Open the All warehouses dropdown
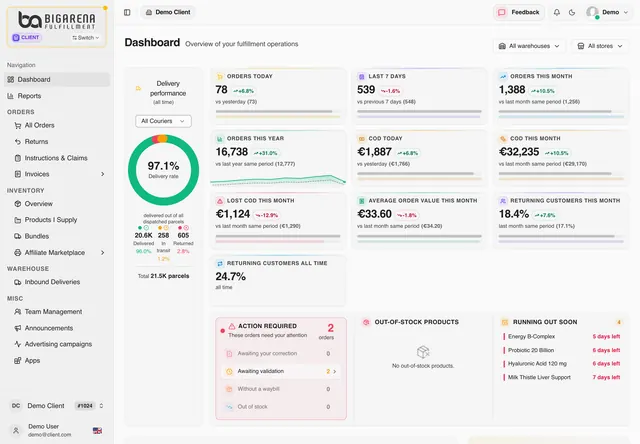Screen dimensions: 640x444 [529, 46]
